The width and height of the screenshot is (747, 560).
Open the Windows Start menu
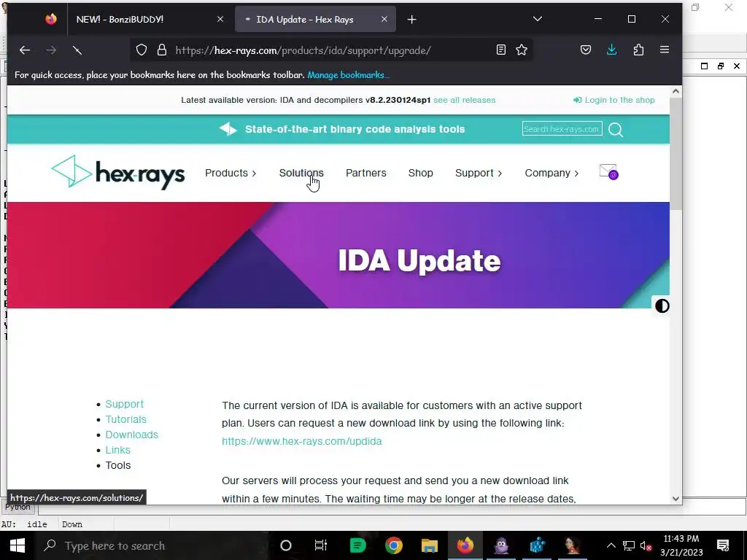(18, 545)
